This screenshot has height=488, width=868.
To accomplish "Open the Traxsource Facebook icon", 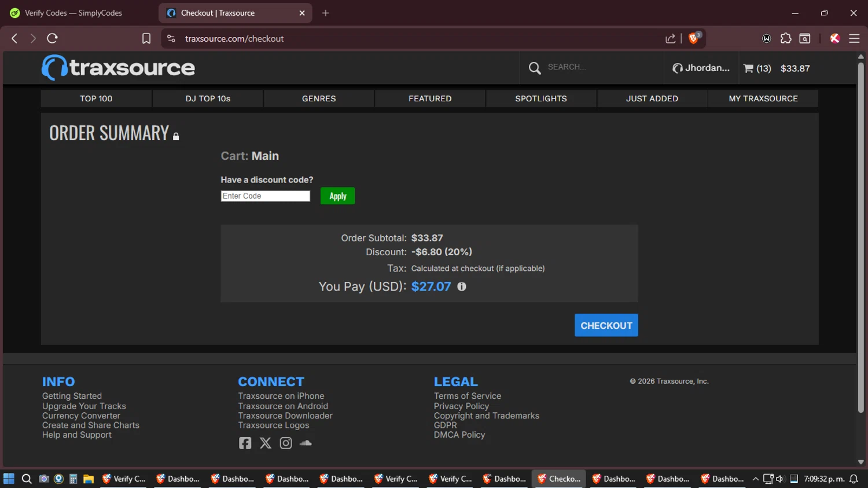I will click(245, 443).
